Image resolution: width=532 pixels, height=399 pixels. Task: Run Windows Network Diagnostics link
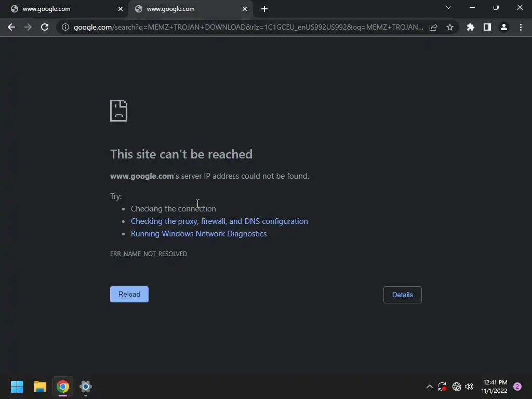pos(199,234)
